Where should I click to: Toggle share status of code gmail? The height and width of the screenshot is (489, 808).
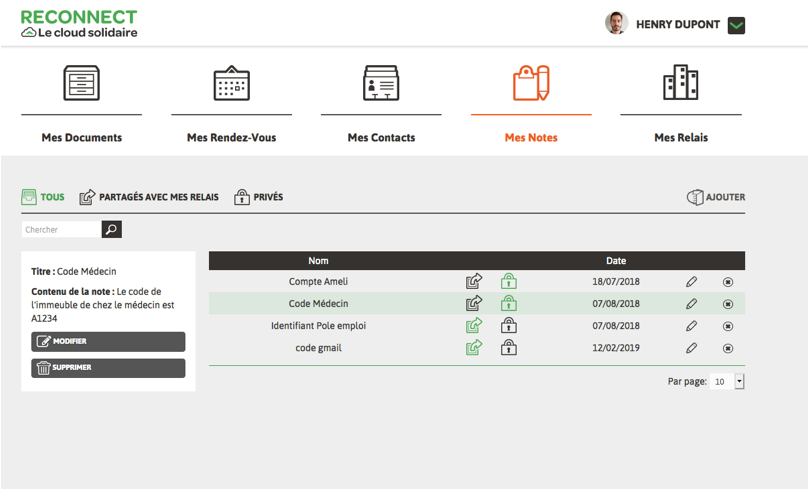pos(474,348)
